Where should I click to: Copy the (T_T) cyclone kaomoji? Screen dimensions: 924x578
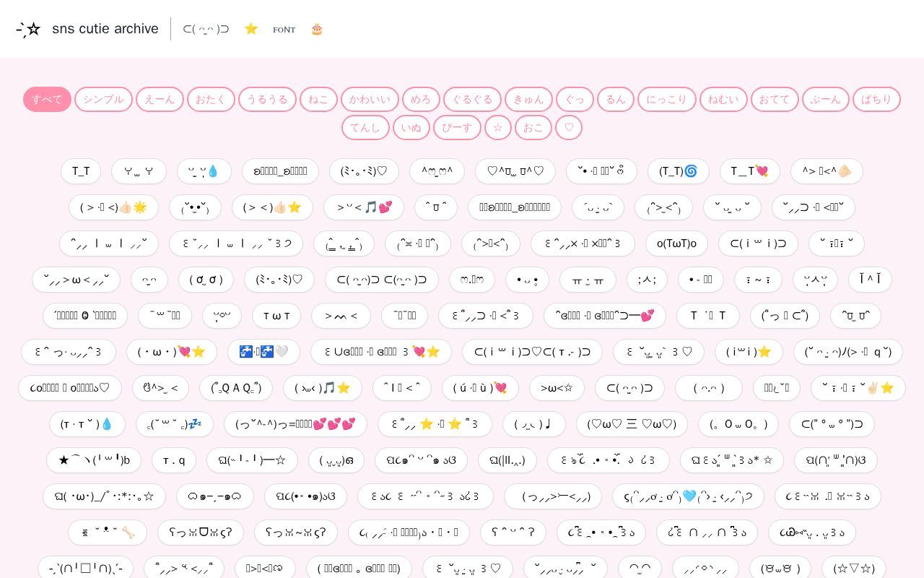pos(679,171)
